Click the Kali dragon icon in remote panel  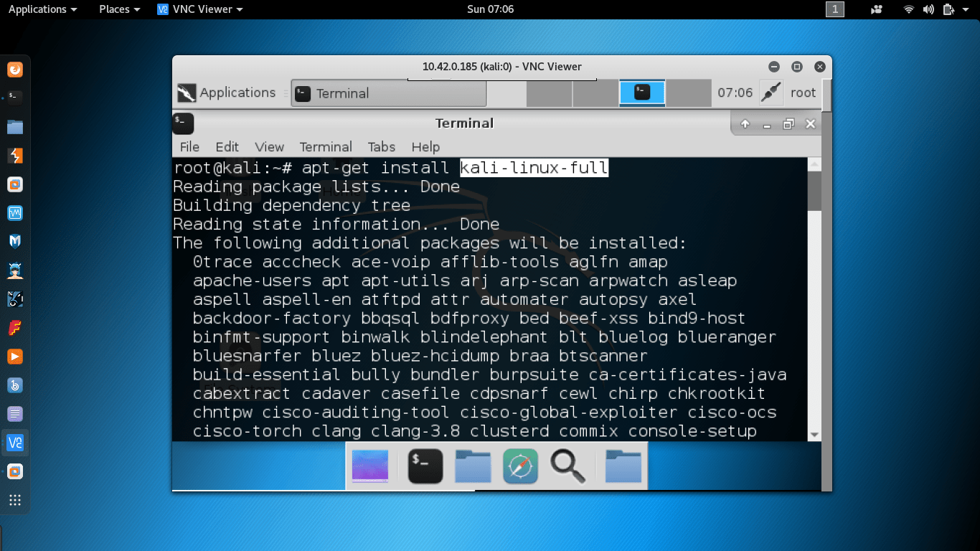pyautogui.click(x=187, y=93)
